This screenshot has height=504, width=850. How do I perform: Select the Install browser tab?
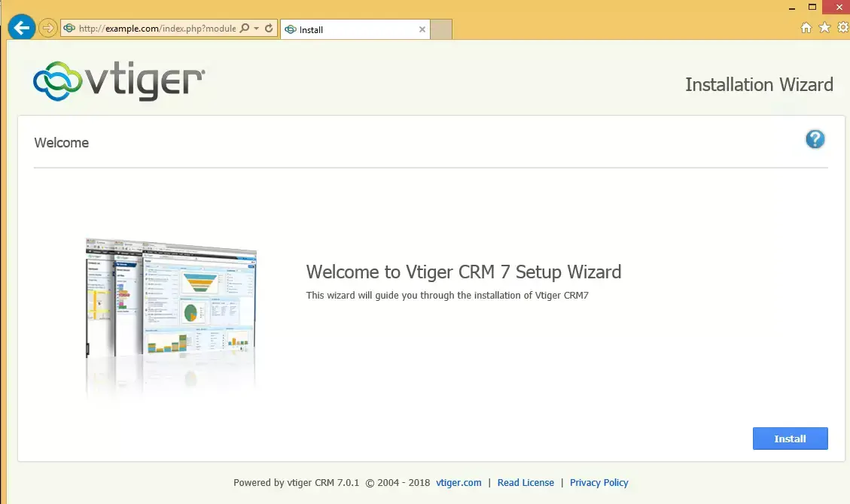pos(355,29)
